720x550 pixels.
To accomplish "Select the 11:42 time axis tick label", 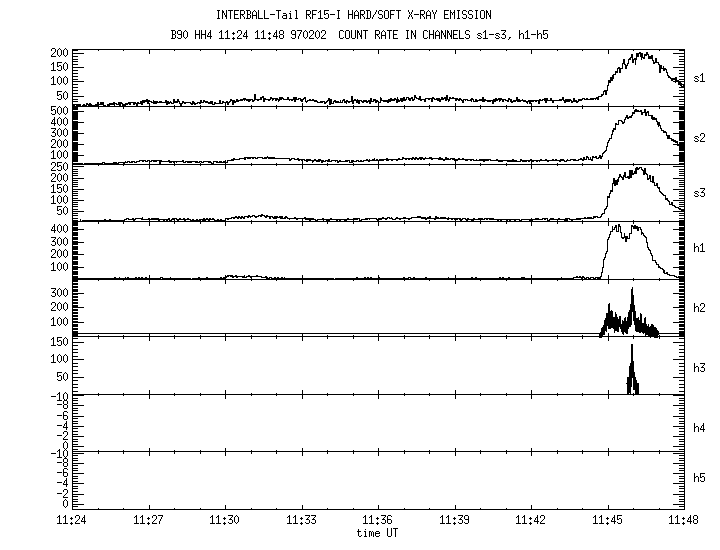I will click(x=531, y=521).
